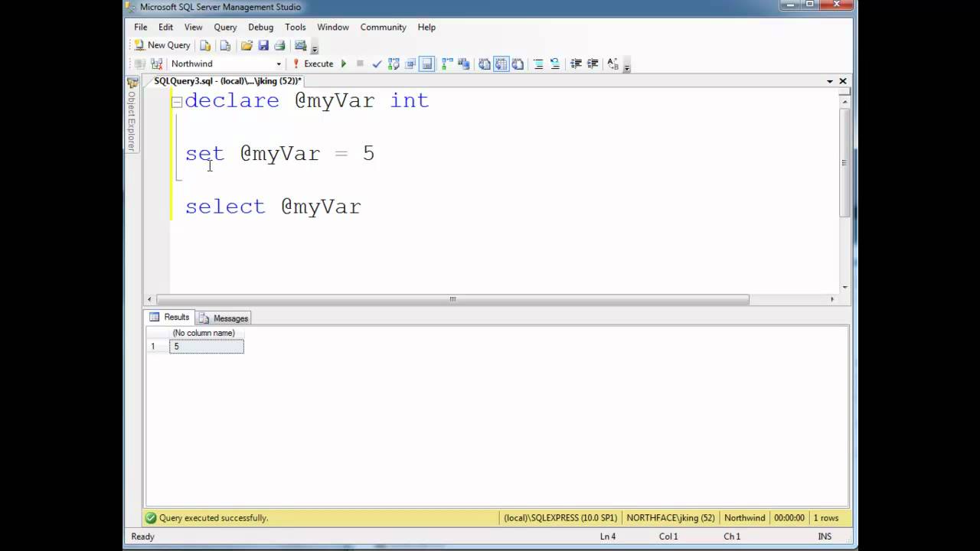
Task: Open the Debug menu
Action: [260, 27]
